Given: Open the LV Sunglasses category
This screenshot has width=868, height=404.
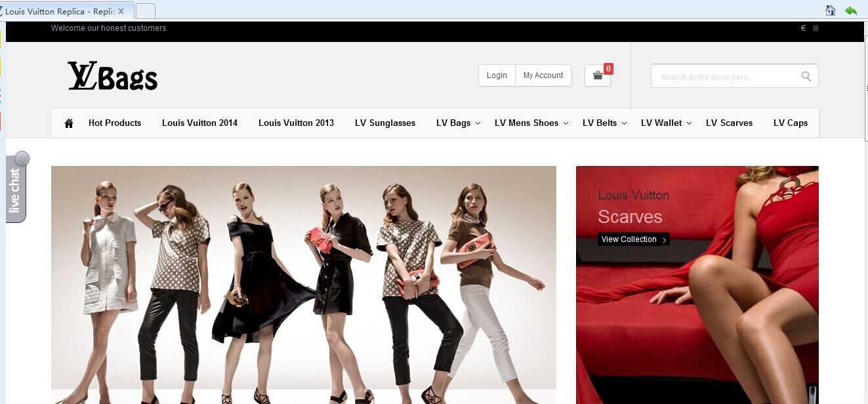Looking at the screenshot, I should [x=385, y=123].
